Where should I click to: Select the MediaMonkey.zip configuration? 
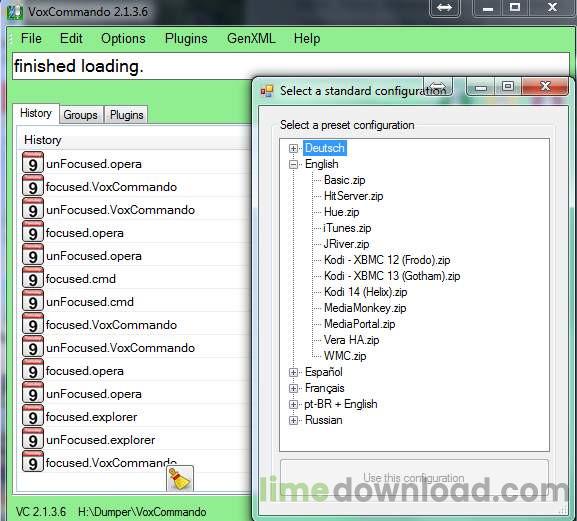click(365, 308)
